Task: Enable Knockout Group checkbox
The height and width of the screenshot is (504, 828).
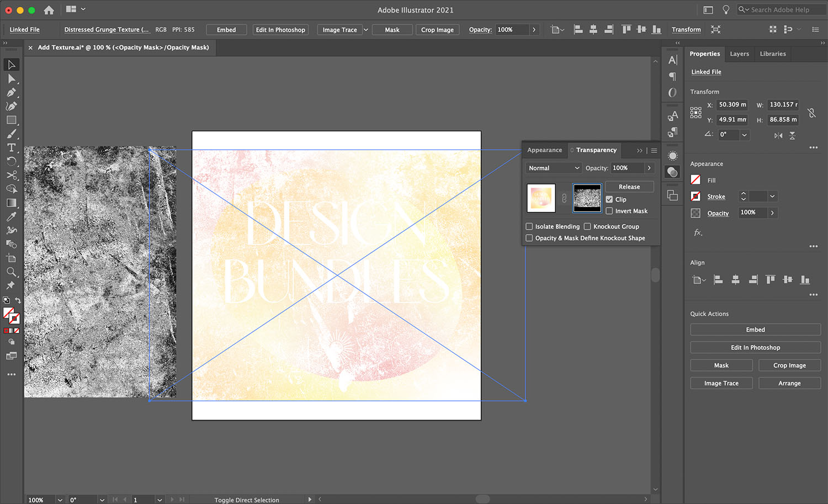Action: [x=587, y=226]
